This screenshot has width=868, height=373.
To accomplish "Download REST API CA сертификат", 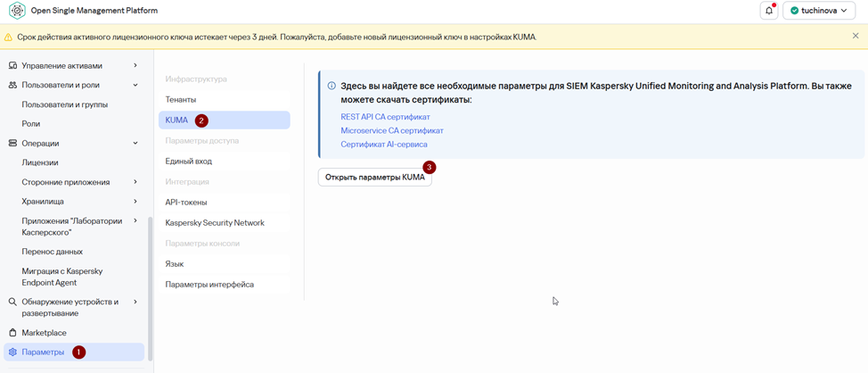I will pos(385,117).
